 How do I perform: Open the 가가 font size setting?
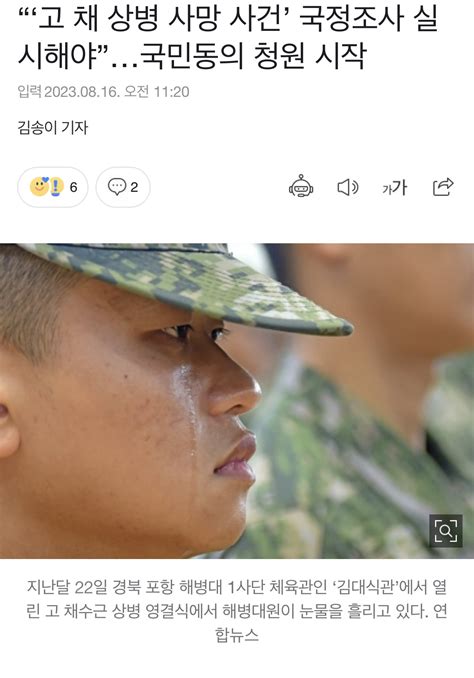(394, 188)
